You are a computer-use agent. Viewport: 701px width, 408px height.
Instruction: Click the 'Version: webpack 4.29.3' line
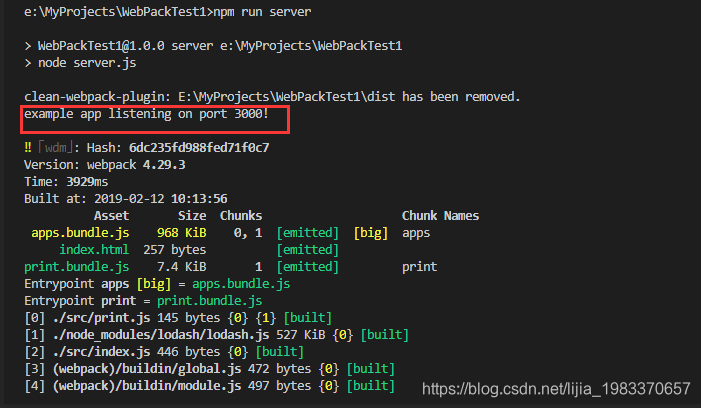[x=105, y=165]
